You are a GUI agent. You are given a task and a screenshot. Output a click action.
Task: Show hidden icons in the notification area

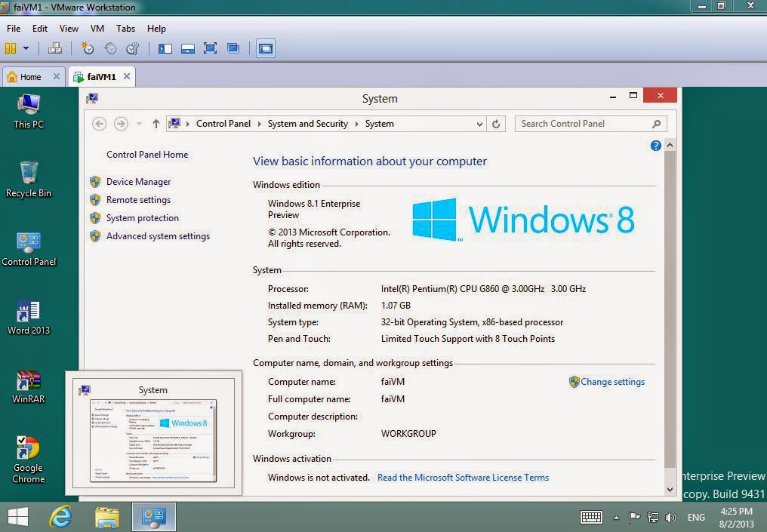click(x=617, y=518)
